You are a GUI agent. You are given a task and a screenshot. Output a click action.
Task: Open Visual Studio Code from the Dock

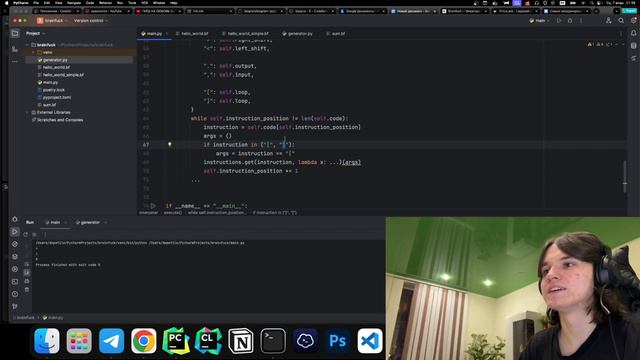tap(370, 340)
